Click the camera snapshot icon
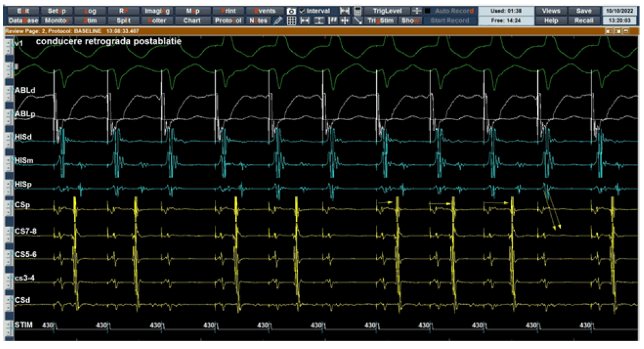The width and height of the screenshot is (644, 349). point(291,11)
